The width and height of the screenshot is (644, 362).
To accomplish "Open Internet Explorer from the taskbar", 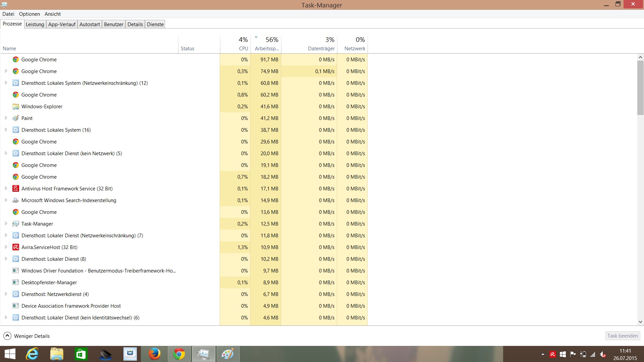I will click(33, 354).
